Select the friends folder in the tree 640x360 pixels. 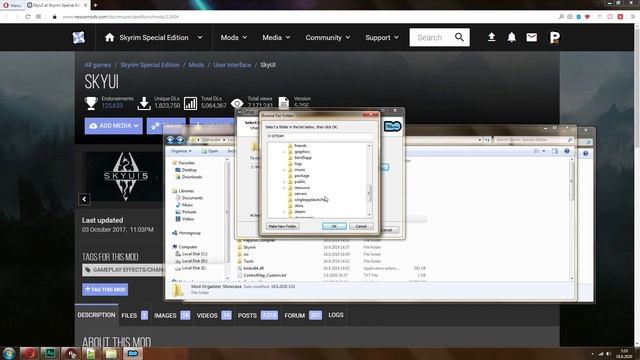click(297, 145)
